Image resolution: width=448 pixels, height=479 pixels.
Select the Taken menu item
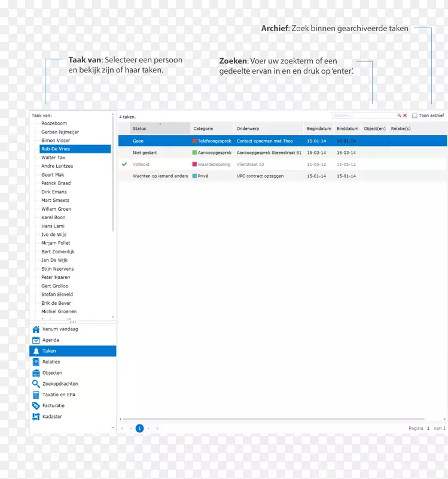(x=72, y=351)
